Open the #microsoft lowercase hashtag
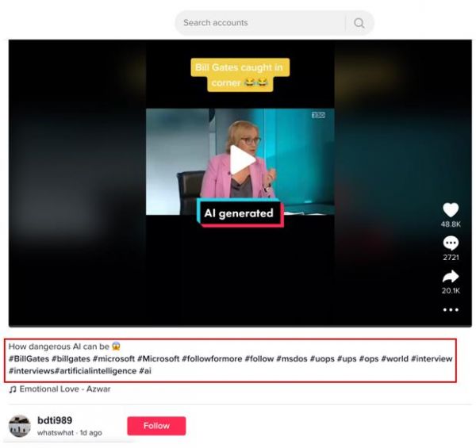The height and width of the screenshot is (448, 476). pyautogui.click(x=113, y=359)
